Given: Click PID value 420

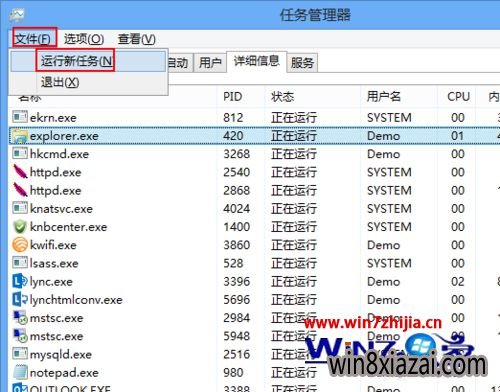Looking at the screenshot, I should coord(233,136).
